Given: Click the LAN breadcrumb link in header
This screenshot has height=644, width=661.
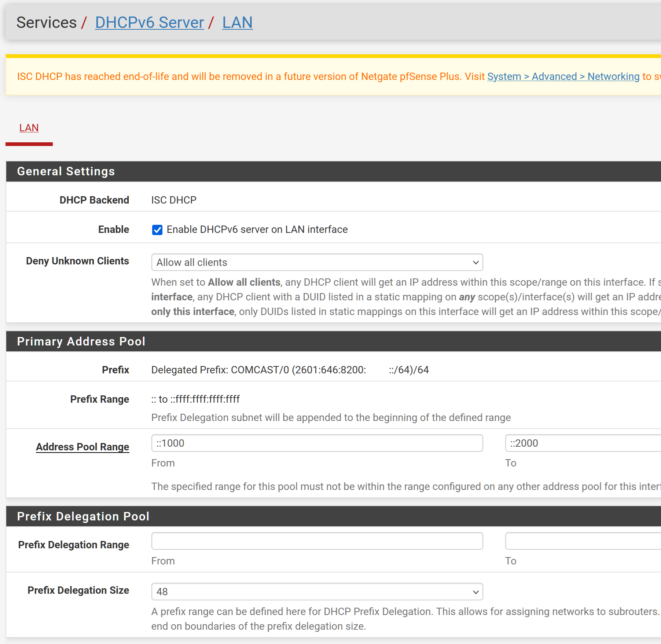Looking at the screenshot, I should (237, 23).
